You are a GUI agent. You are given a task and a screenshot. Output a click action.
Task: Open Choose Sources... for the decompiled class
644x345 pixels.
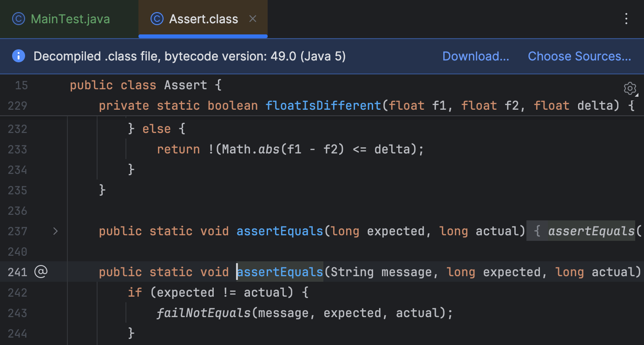[579, 56]
